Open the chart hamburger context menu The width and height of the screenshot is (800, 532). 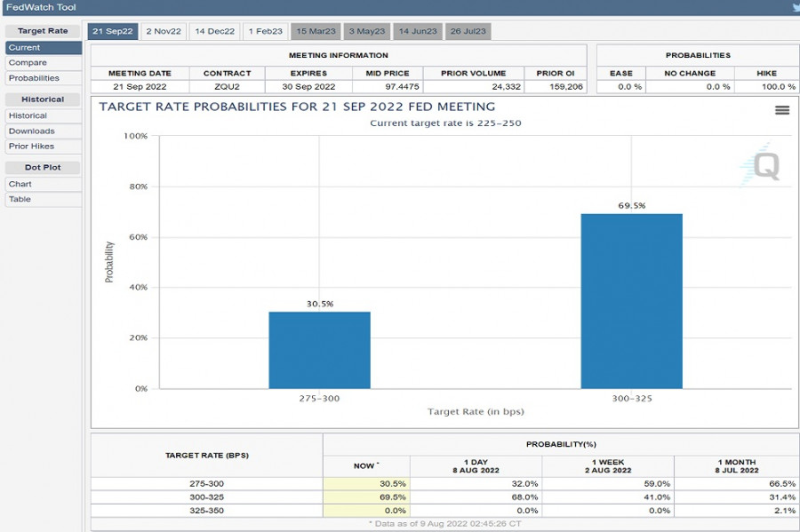tap(782, 110)
